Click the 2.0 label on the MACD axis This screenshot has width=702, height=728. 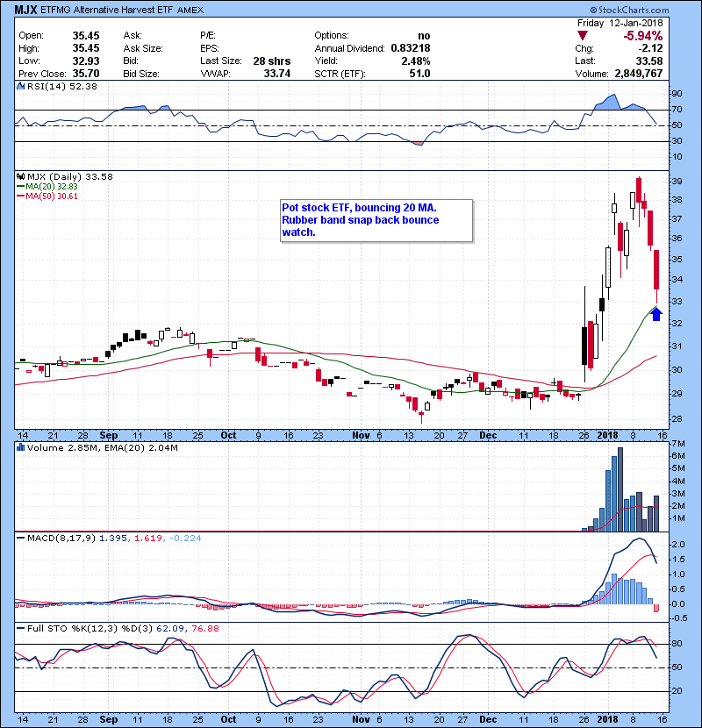point(678,544)
